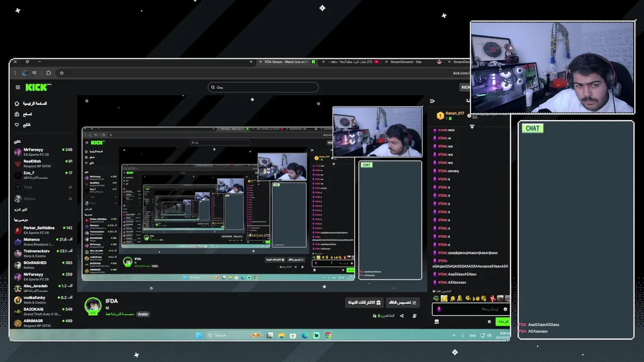
Task: Open ABNMASR Respect RP channel
Action: pos(43,323)
